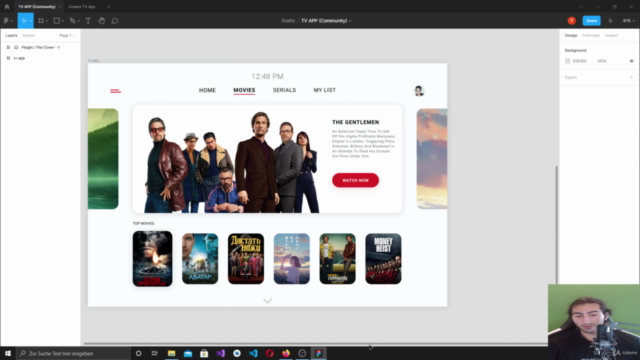Click the Background color swatch
This screenshot has width=640, height=360.
coord(567,61)
